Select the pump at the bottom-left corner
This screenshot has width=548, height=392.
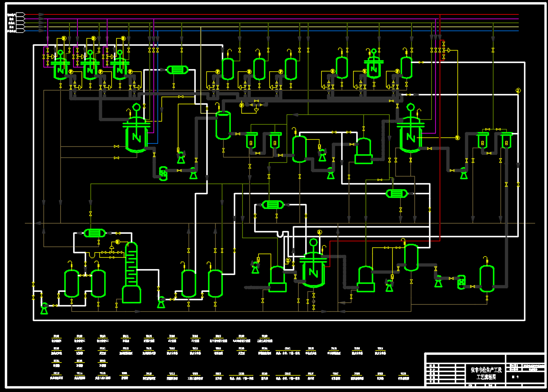[44, 308]
